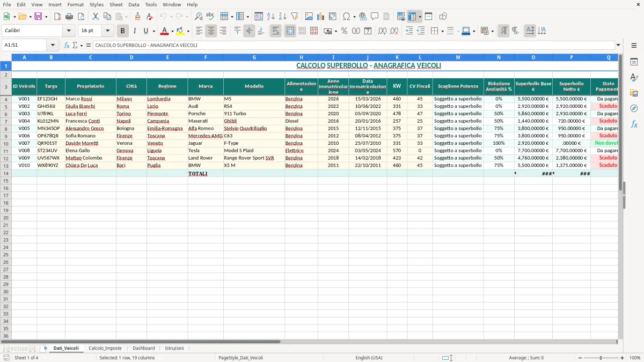644x362 pixels.
Task: Expand the formula bar
Action: click(x=618, y=45)
